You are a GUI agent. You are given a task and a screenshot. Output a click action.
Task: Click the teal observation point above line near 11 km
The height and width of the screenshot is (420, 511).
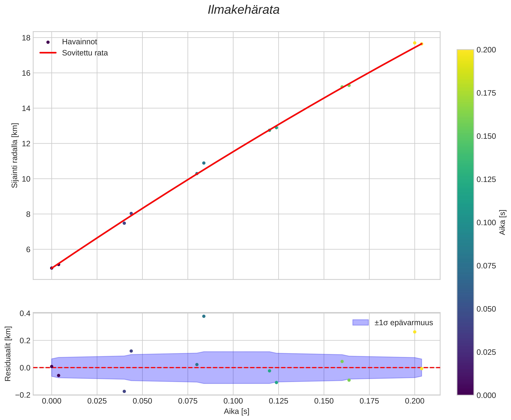click(x=204, y=163)
